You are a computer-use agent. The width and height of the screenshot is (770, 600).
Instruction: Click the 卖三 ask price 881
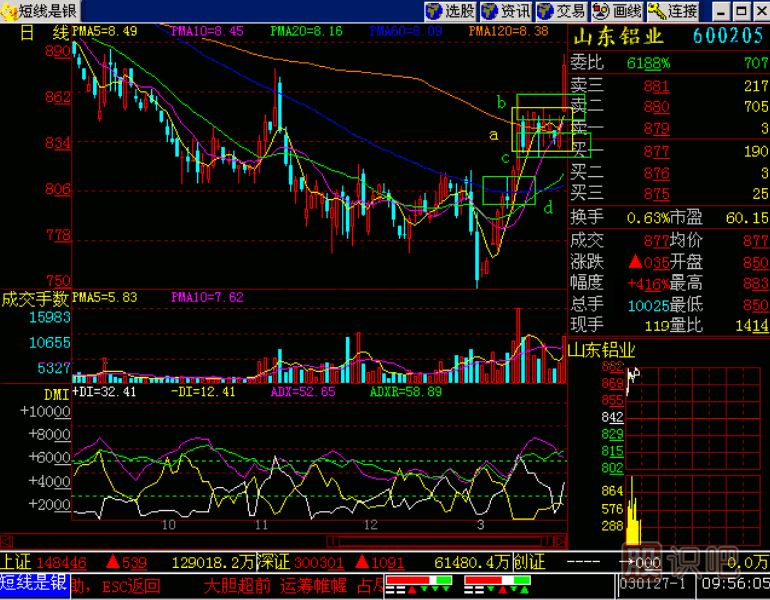(x=656, y=87)
